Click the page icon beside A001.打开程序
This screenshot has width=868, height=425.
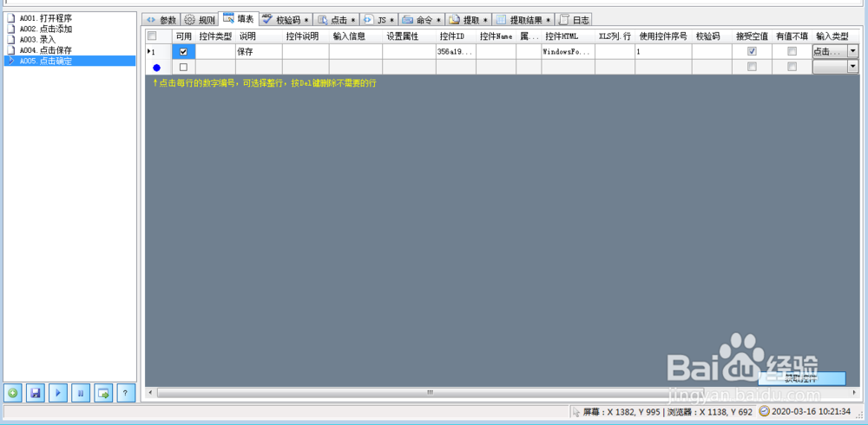pos(10,18)
